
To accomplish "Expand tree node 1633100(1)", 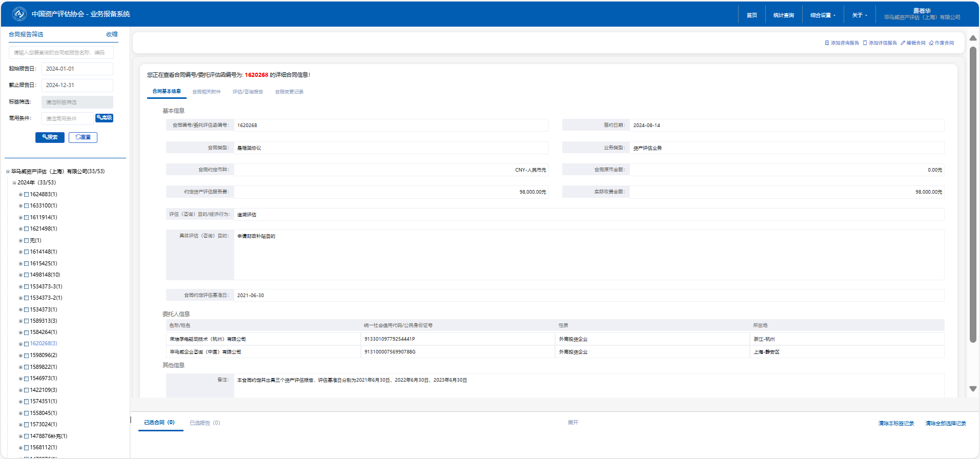I will pos(21,206).
